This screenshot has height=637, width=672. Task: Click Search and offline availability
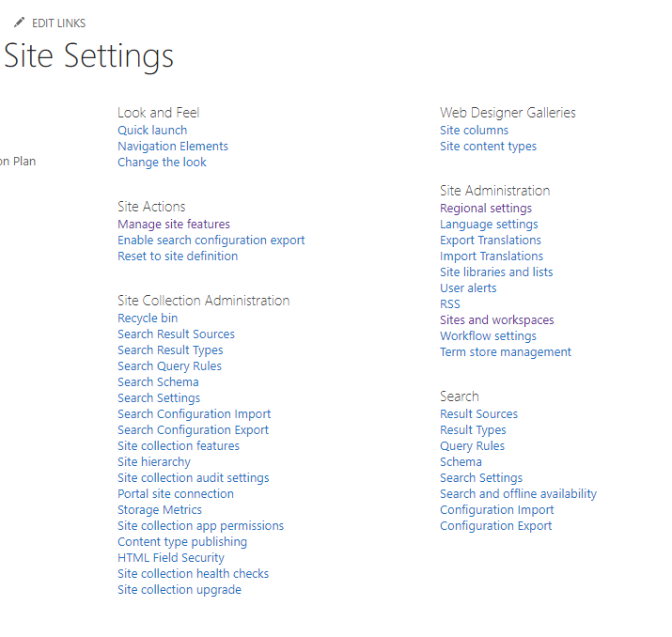pyautogui.click(x=518, y=494)
